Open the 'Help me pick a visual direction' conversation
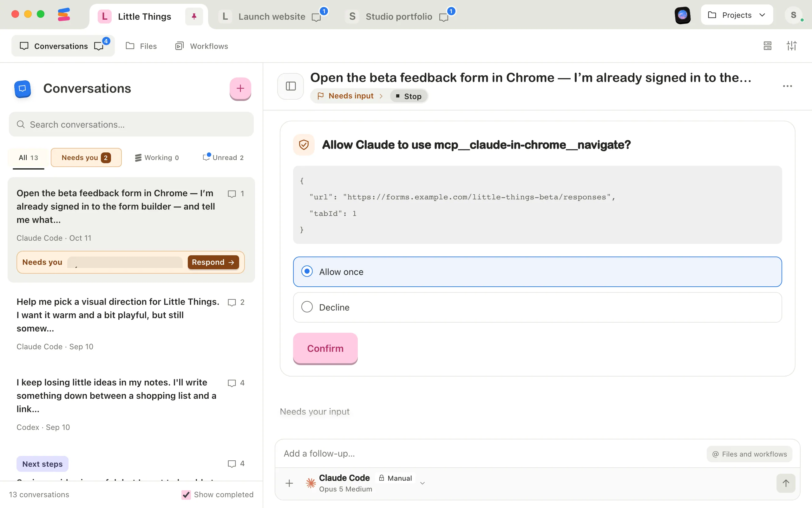The image size is (812, 508). pos(131,324)
